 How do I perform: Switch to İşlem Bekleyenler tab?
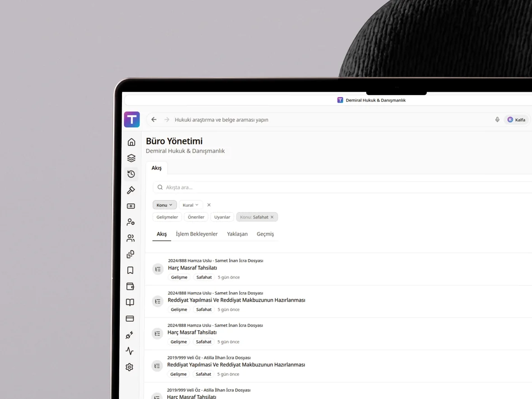197,234
